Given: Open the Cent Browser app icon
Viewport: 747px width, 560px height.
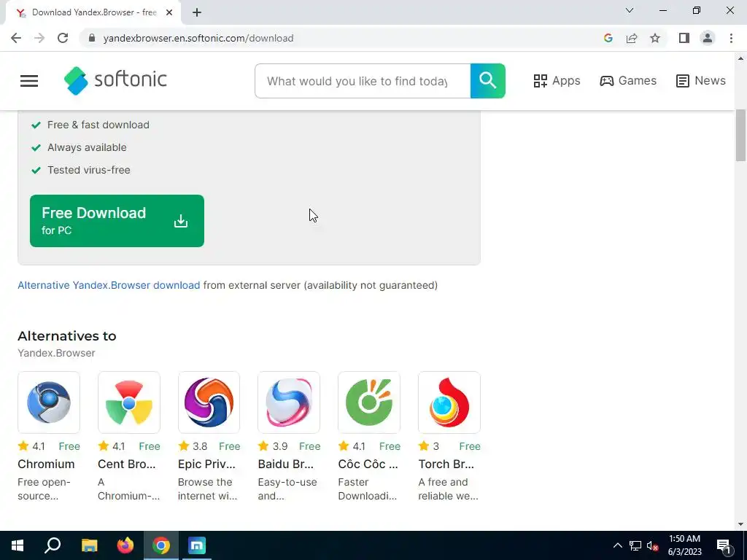Looking at the screenshot, I should click(129, 402).
